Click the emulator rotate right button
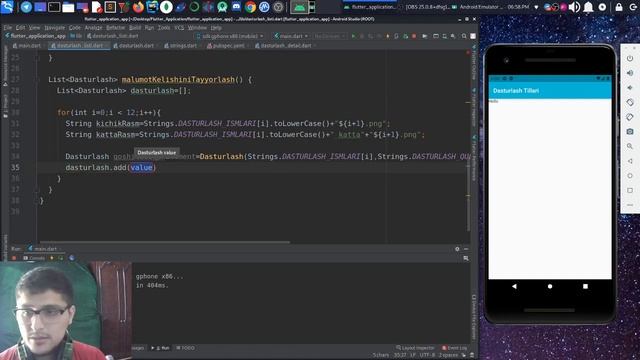The width and height of the screenshot is (640, 360). (630, 117)
